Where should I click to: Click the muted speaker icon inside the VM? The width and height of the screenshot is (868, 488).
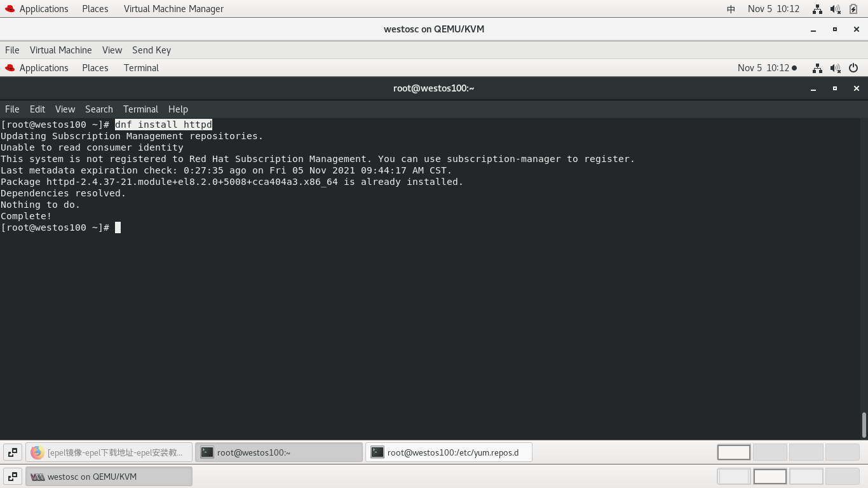(x=834, y=68)
